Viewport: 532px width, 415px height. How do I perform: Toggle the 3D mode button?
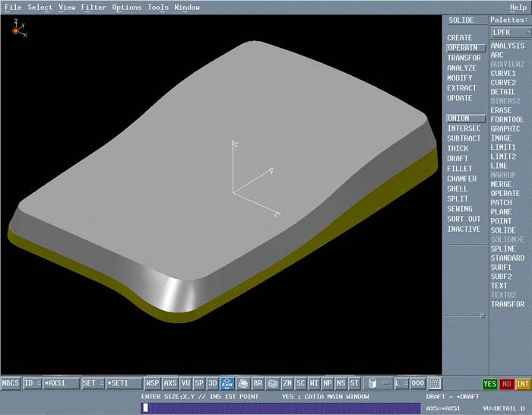click(x=213, y=383)
